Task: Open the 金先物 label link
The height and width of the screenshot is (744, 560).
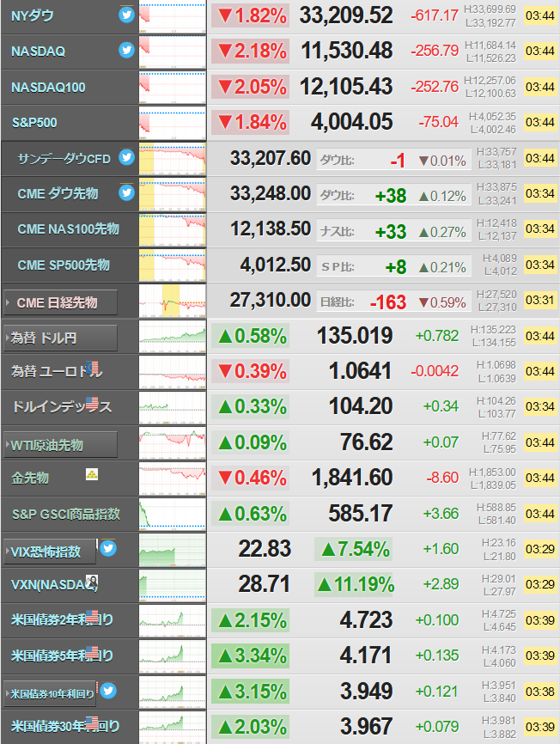Action: (x=30, y=478)
